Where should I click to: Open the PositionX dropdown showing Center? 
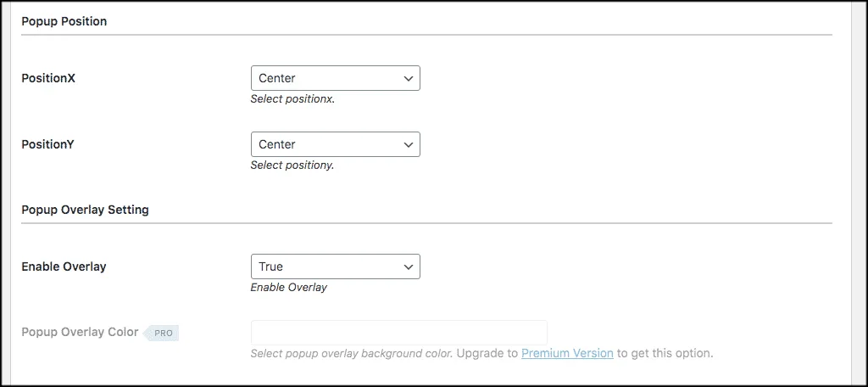point(335,78)
